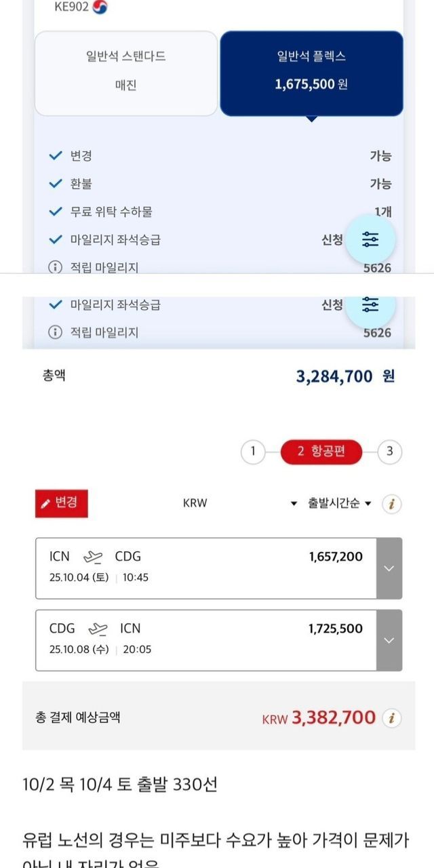Select the 일반석 플렉스 1,675,500원 fare
This screenshot has height=868, width=434.
[x=311, y=73]
